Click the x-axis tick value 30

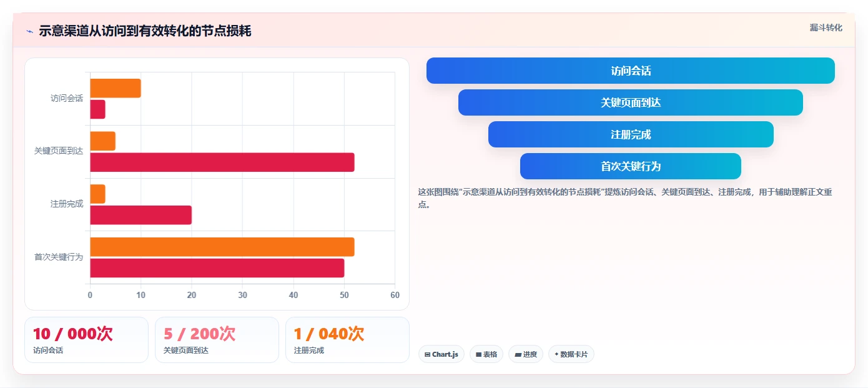[242, 296]
